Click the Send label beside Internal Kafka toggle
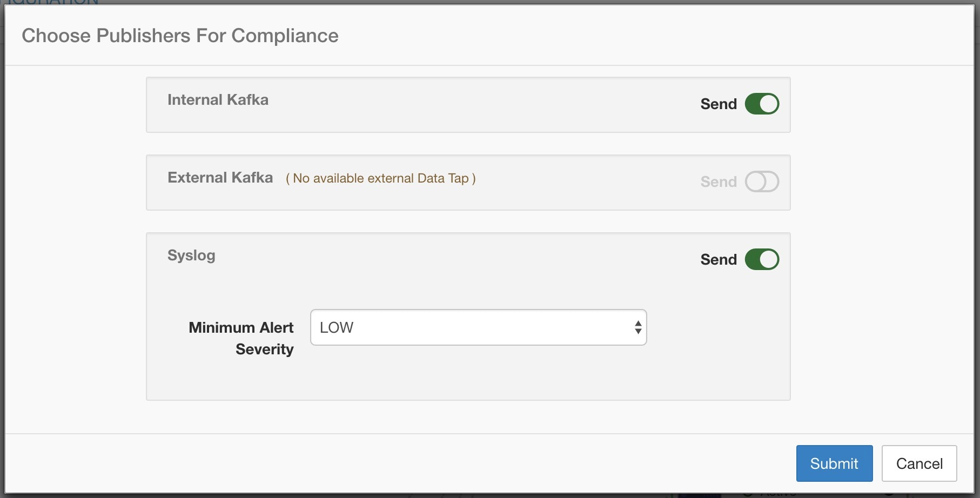Image resolution: width=980 pixels, height=498 pixels. pyautogui.click(x=719, y=104)
